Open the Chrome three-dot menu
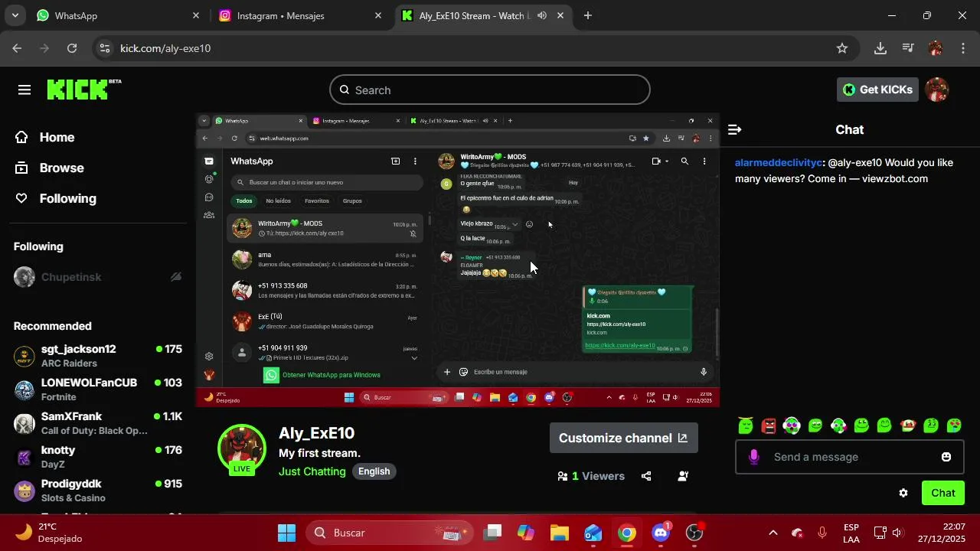The height and width of the screenshot is (551, 980). click(x=962, y=48)
